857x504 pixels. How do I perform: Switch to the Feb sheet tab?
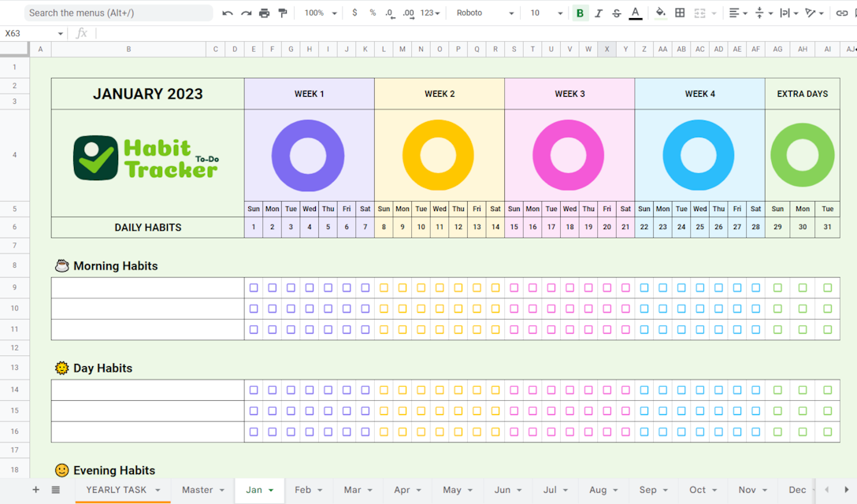click(x=305, y=490)
